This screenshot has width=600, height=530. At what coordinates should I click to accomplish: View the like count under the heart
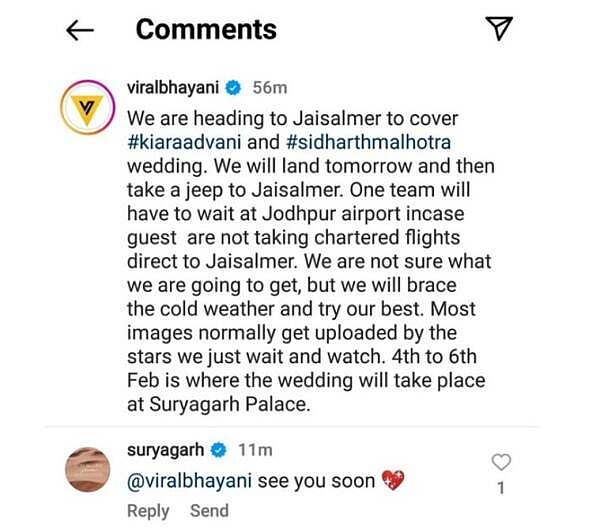[x=501, y=488]
